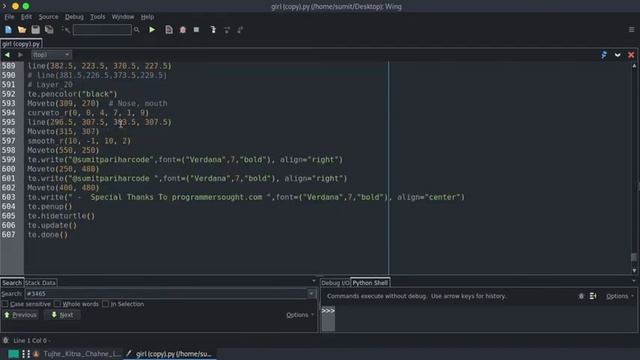Open a file using the folder icon
The width and height of the screenshot is (640, 360).
pos(22,29)
